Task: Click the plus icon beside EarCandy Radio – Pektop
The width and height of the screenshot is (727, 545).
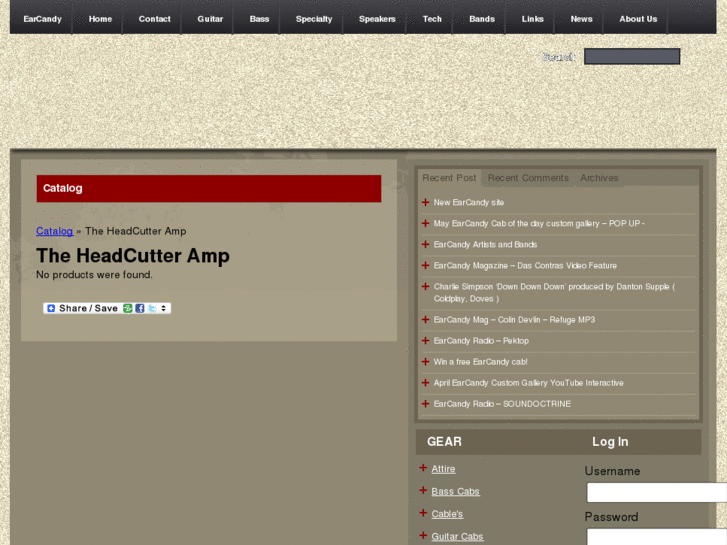Action: (x=425, y=341)
